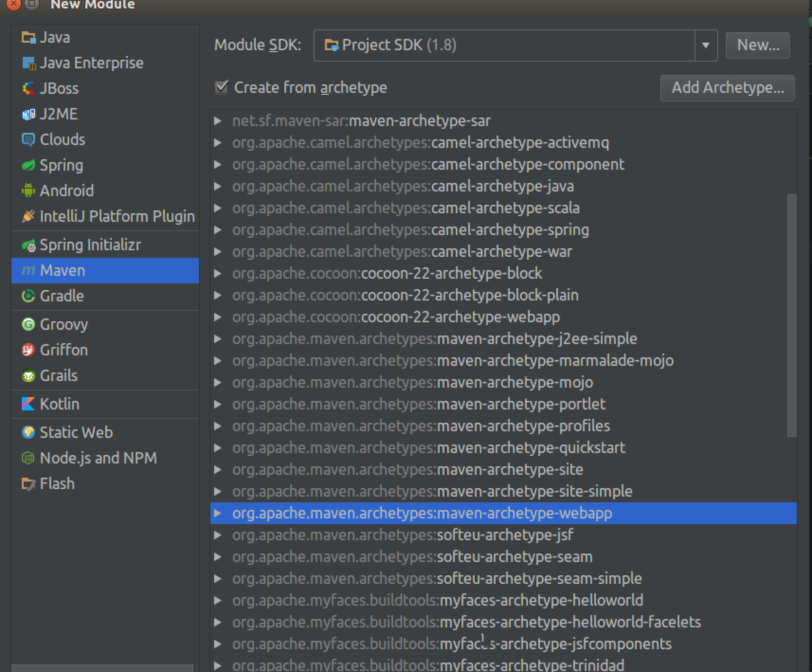This screenshot has width=812, height=672.
Task: Click the Flash folder icon
Action: point(28,484)
